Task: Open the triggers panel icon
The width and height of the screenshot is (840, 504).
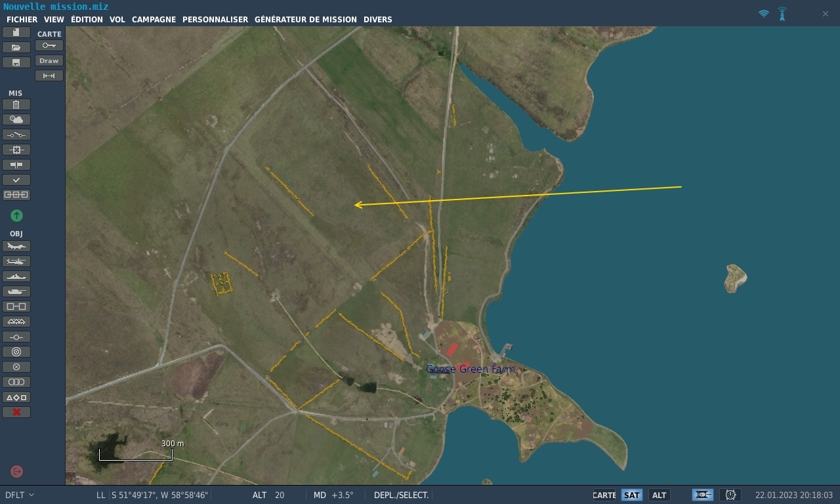Action: point(16,135)
